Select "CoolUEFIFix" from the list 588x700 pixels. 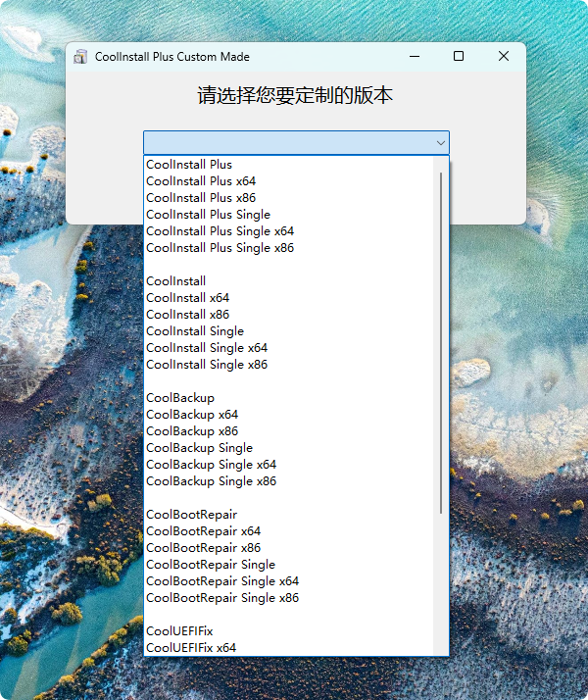point(179,631)
